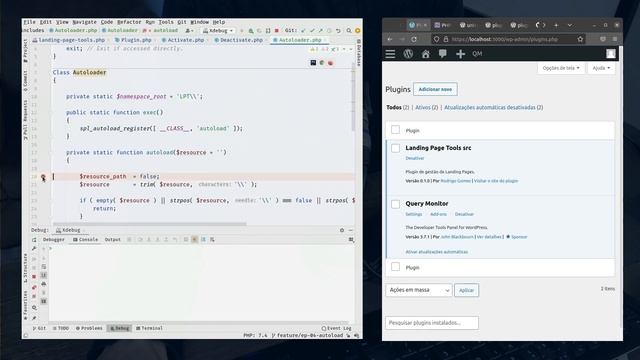Viewport: 640px width, 360px height.
Task: Click the Git rollback arrow in IDE toolbar
Action: pos(338,31)
